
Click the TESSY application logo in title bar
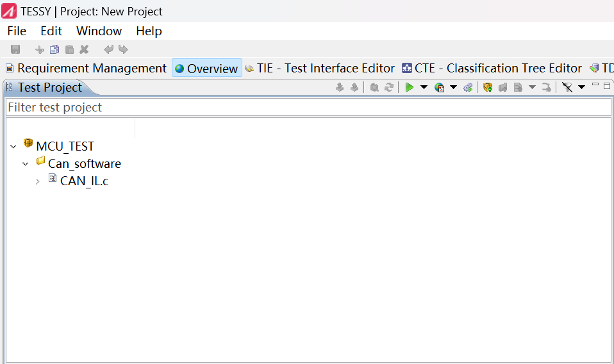(x=9, y=12)
